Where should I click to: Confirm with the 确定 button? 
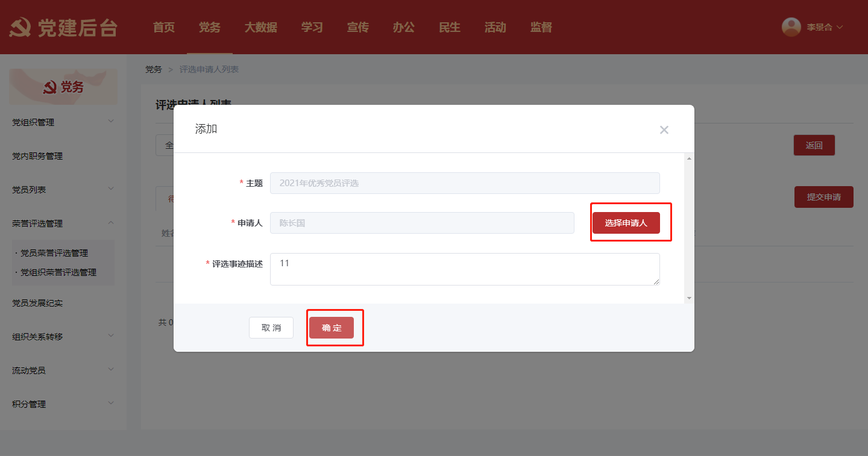pyautogui.click(x=332, y=328)
